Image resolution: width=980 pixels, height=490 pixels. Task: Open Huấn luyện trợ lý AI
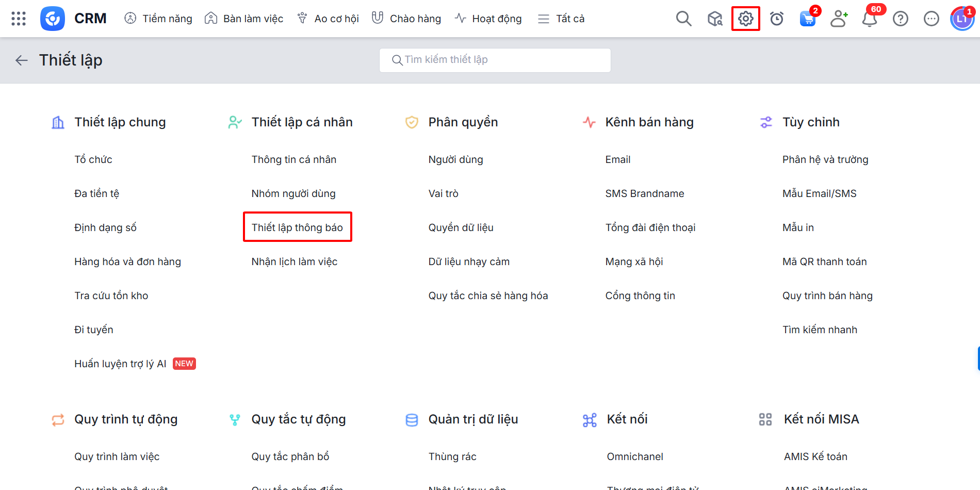point(120,364)
